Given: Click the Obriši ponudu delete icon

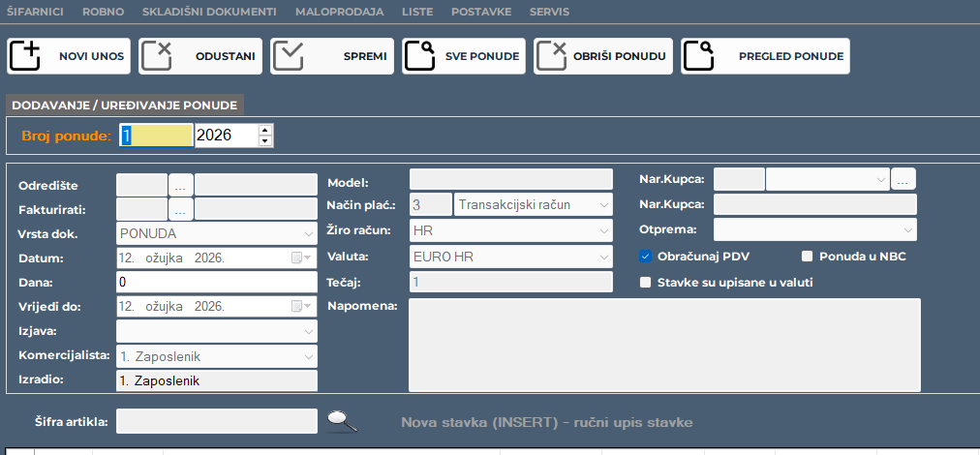Looking at the screenshot, I should tap(551, 56).
